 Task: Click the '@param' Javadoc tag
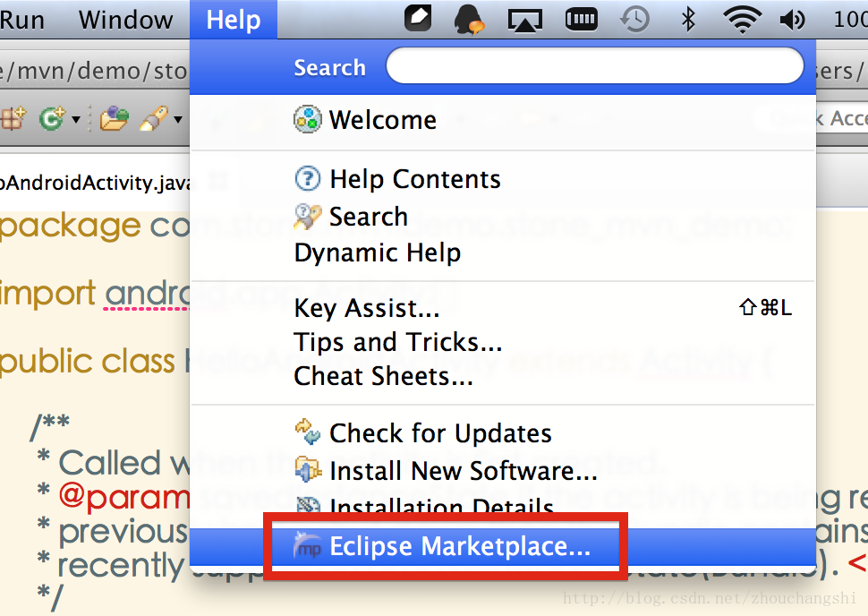(124, 496)
